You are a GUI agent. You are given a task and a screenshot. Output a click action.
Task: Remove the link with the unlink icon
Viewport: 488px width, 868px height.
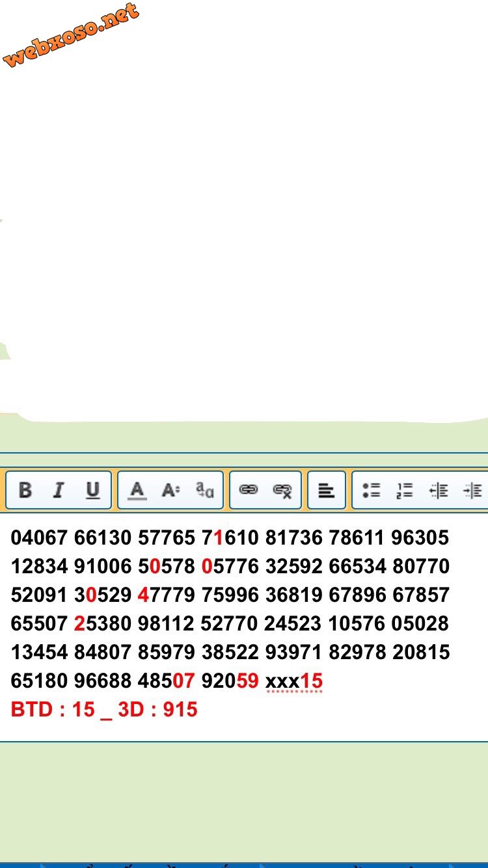tap(282, 491)
